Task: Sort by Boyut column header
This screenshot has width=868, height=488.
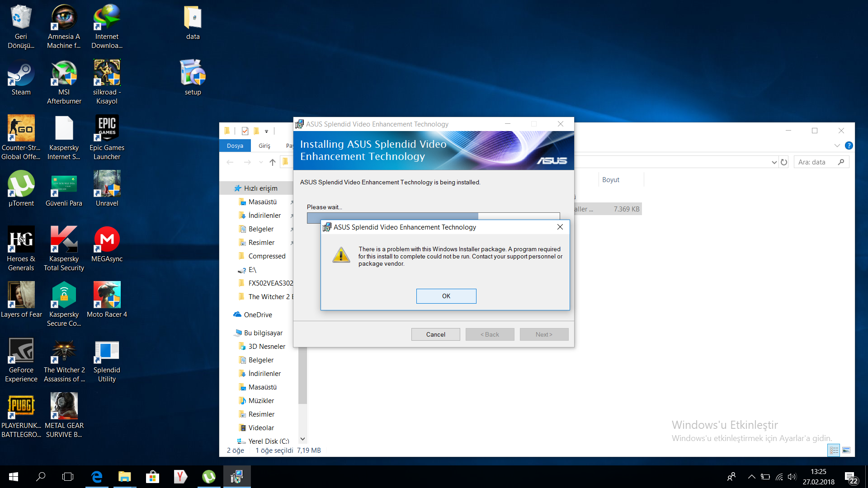Action: tap(620, 180)
